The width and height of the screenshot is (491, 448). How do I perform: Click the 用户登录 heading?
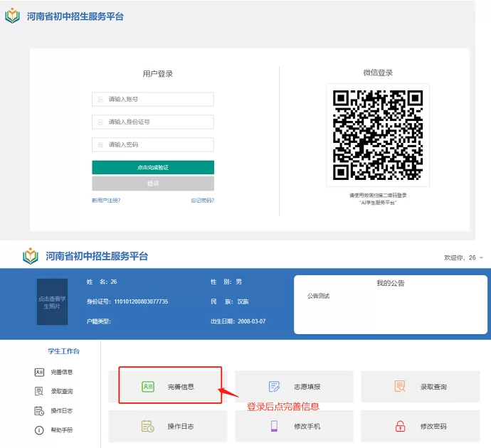pos(158,74)
